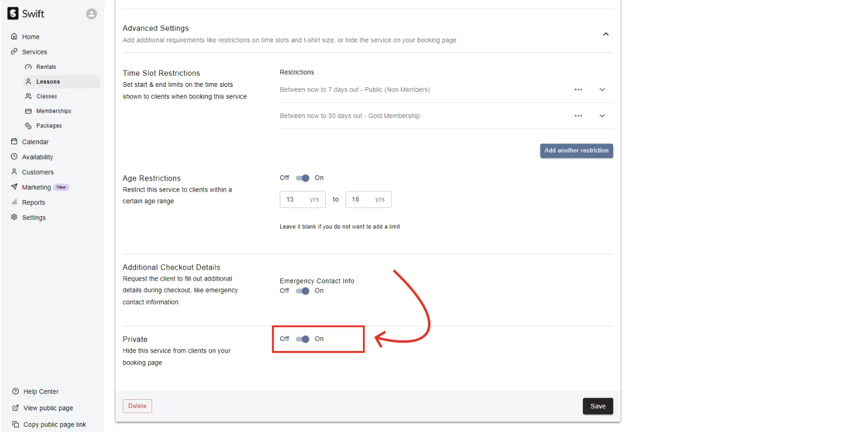Click the Help Center question mark icon

click(15, 391)
